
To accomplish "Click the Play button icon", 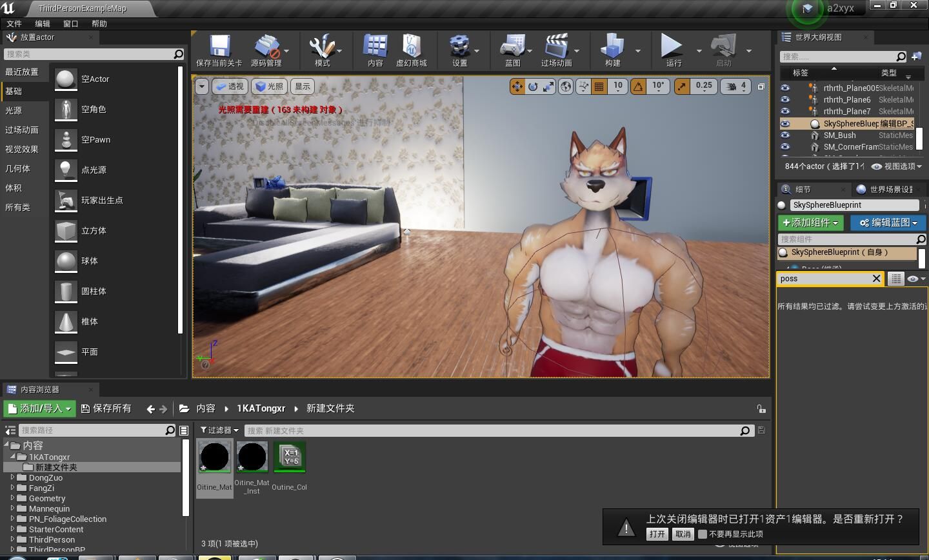I will [x=672, y=47].
